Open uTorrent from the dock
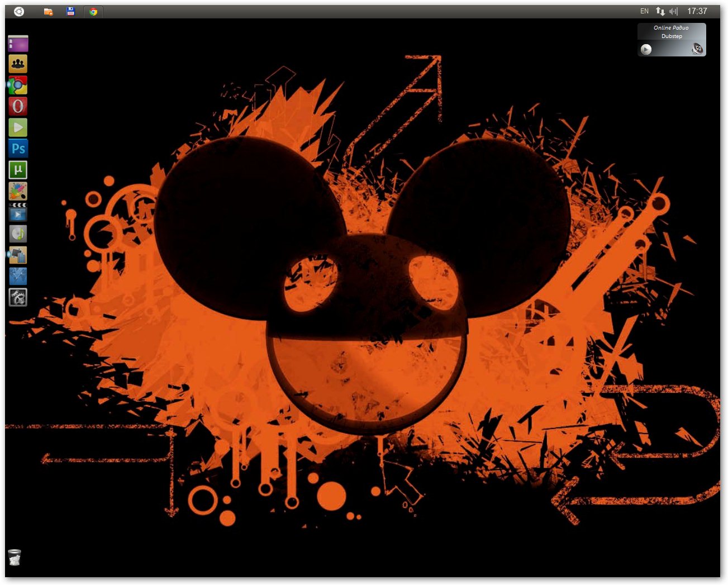The height and width of the screenshot is (585, 728). click(18, 169)
